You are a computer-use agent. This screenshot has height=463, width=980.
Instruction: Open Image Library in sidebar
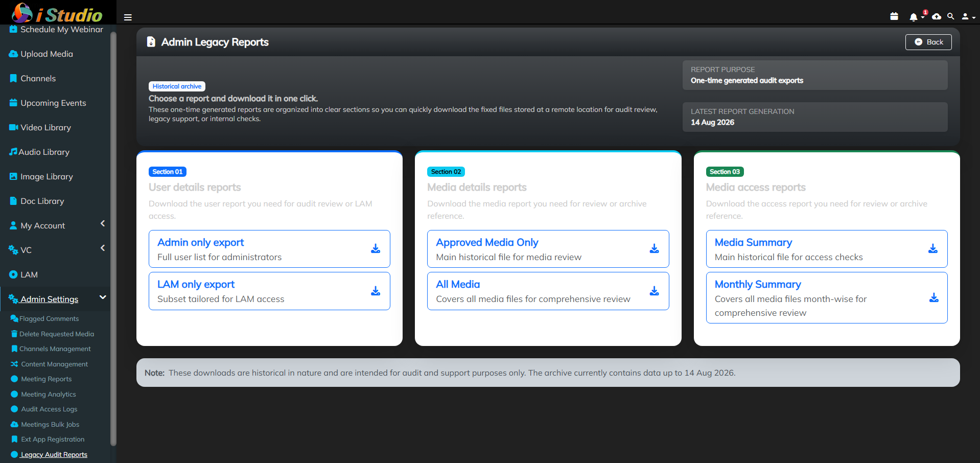(41, 176)
